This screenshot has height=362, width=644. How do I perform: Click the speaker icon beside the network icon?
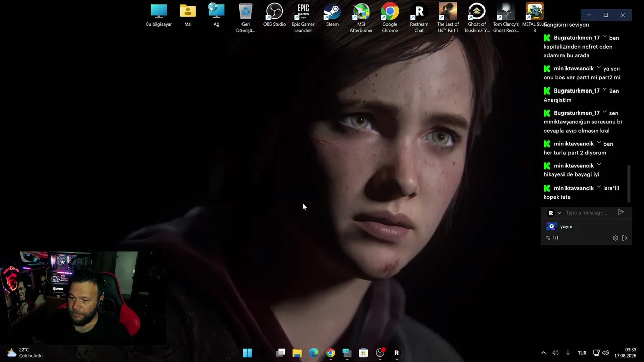605,353
